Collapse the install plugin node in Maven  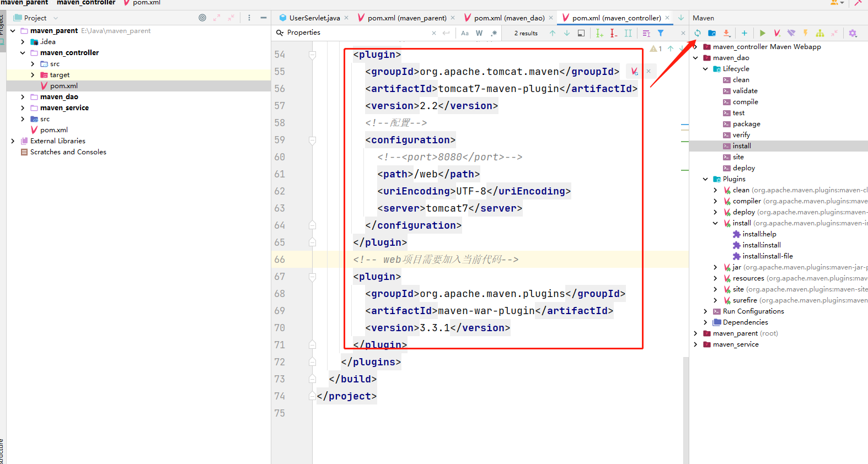(x=715, y=223)
